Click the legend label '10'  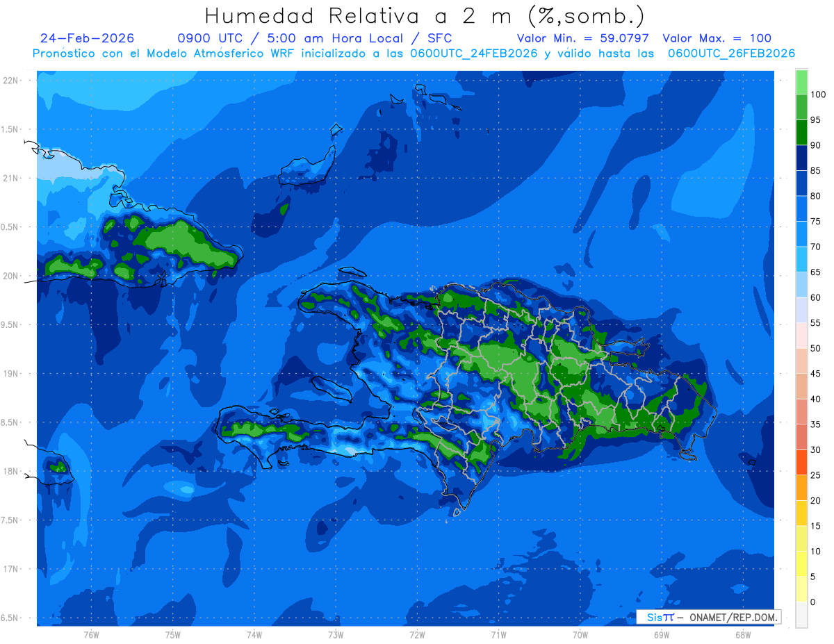(815, 551)
